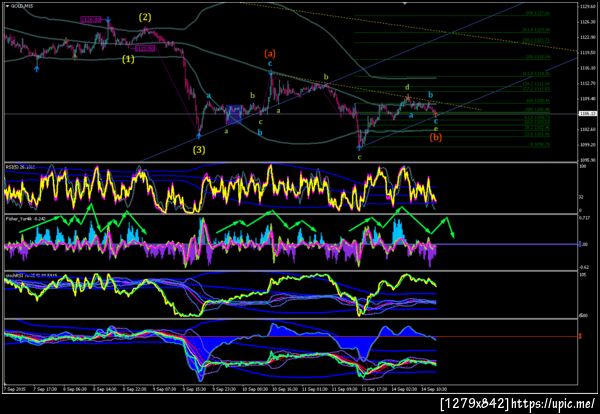Select the orange wave label (b)
600x414 pixels.
(x=435, y=137)
